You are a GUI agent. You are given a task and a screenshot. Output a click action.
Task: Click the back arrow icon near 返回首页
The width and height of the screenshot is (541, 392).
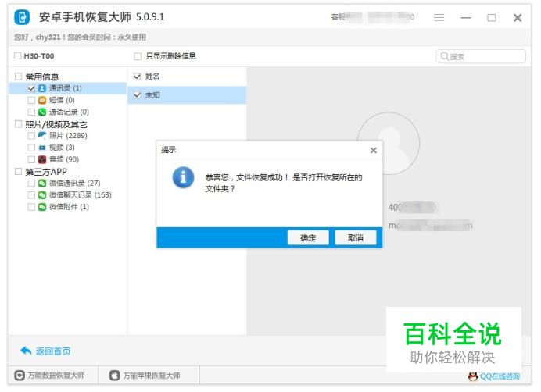[26, 351]
